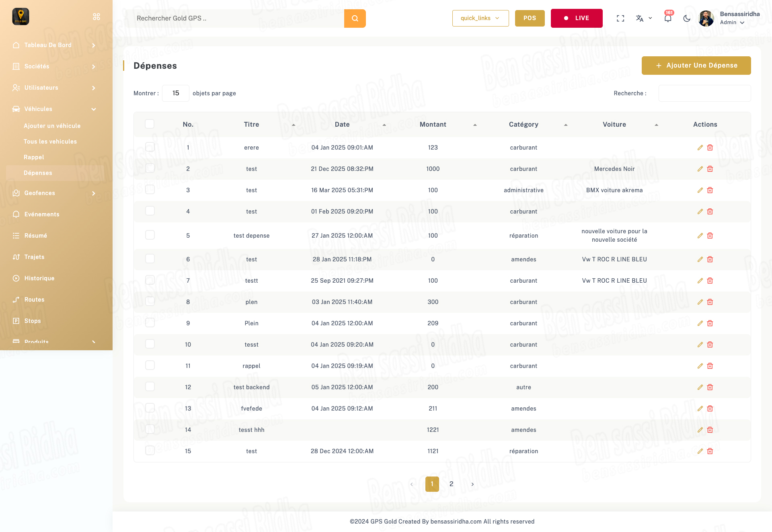The image size is (772, 532).
Task: Click the 'Ajouter Une Dépense' button
Action: (x=696, y=66)
